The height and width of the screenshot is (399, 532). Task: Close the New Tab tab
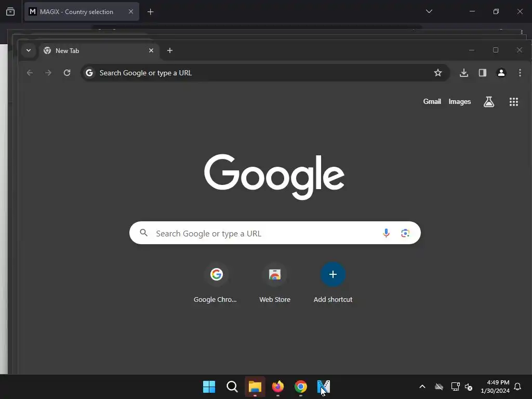(151, 50)
